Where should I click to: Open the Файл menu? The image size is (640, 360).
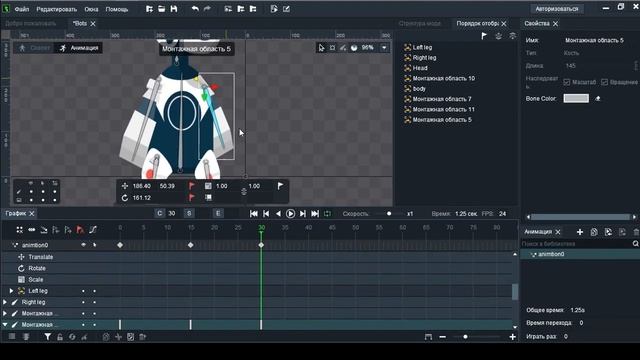[x=22, y=9]
